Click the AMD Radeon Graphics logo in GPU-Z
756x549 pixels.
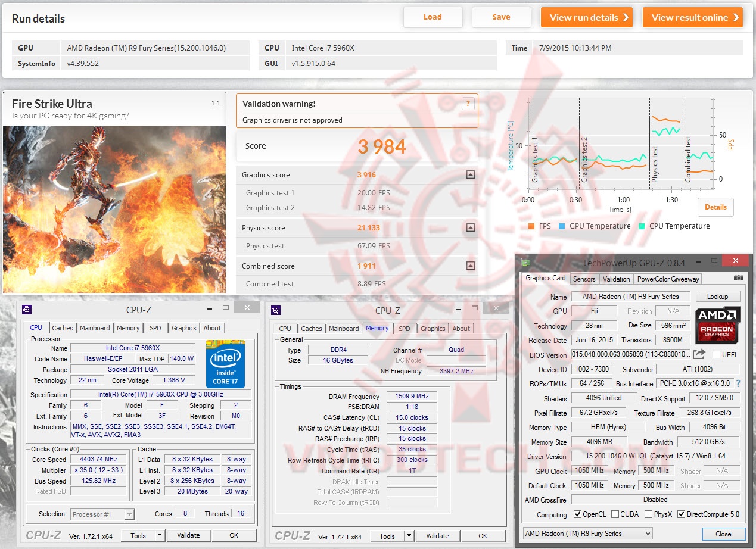click(717, 325)
